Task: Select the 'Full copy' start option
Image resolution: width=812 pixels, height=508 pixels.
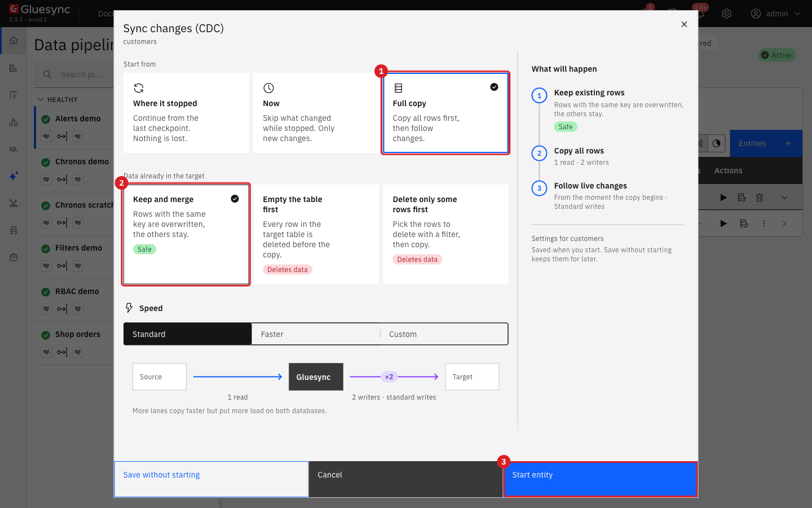Action: (445, 113)
